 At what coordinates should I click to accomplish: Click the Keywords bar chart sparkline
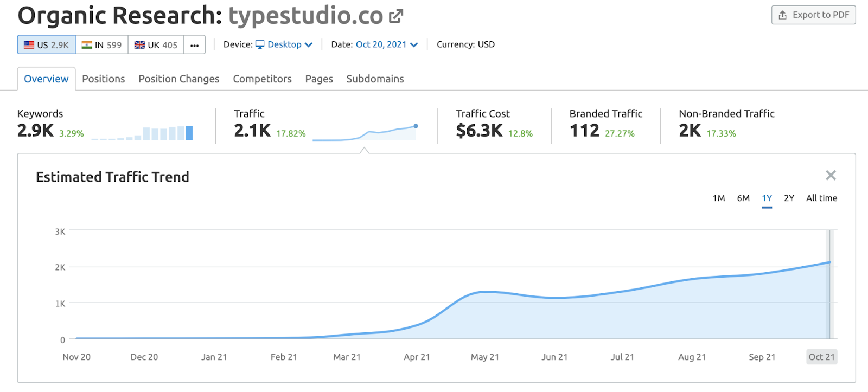(142, 133)
